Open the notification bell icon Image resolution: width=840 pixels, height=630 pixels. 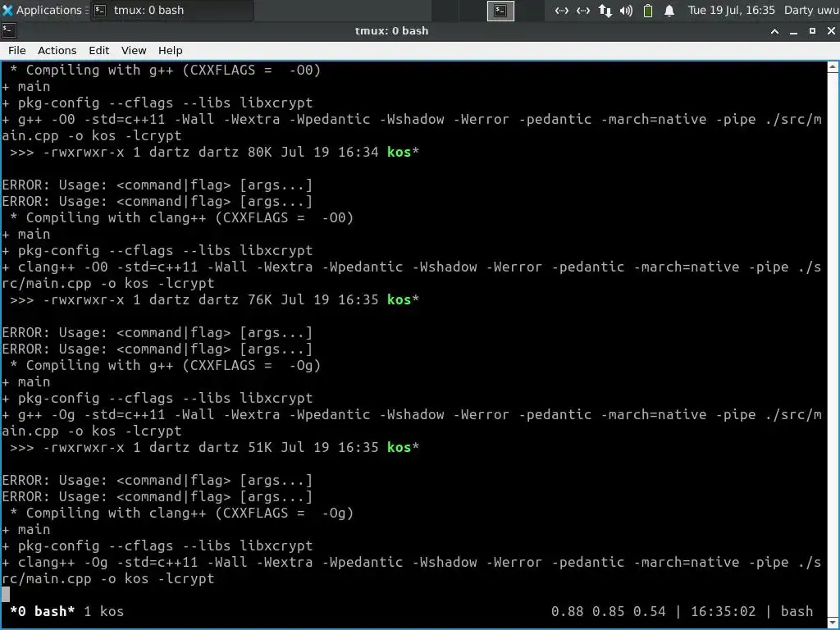click(669, 11)
